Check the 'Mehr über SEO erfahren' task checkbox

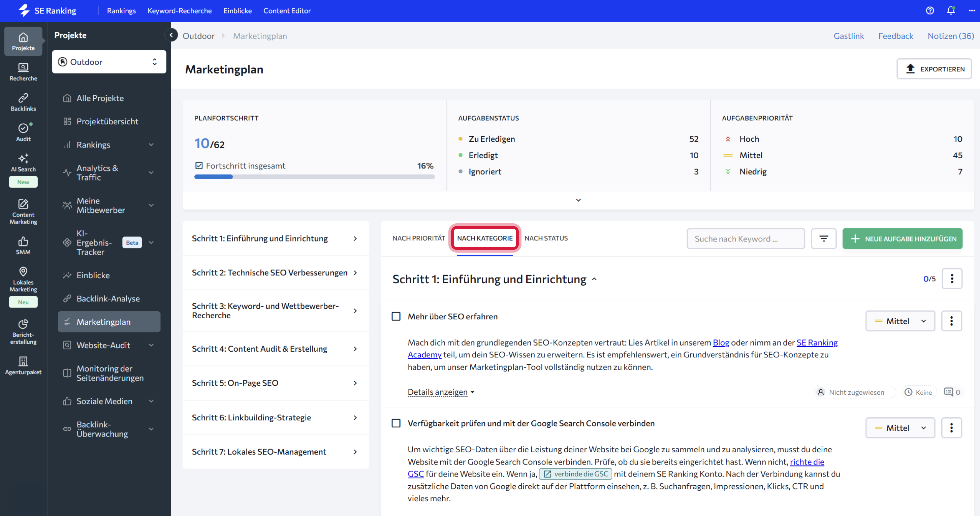(396, 316)
